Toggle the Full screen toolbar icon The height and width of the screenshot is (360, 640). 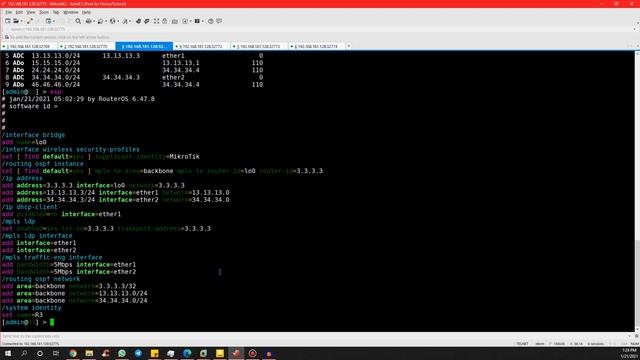tap(156, 21)
